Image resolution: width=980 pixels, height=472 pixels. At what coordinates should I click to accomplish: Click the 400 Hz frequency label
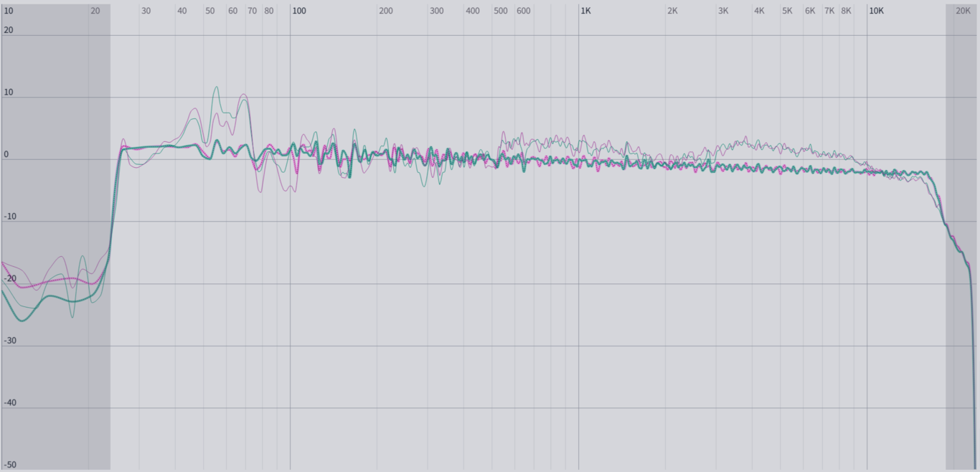(473, 11)
